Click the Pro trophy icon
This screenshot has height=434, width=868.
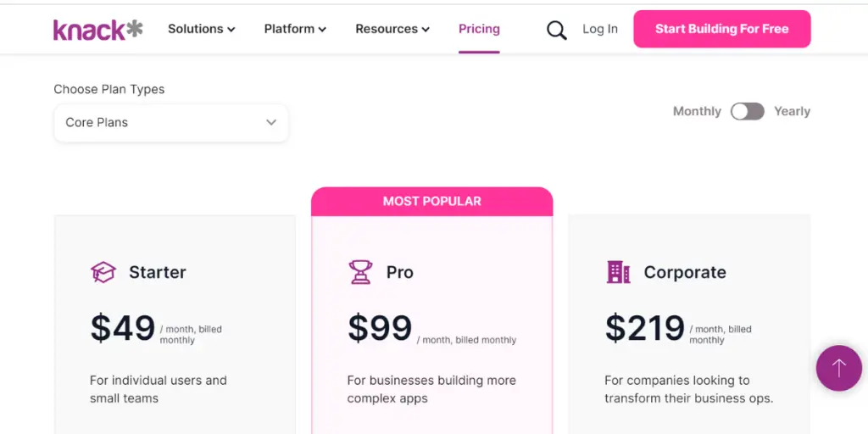tap(360, 272)
